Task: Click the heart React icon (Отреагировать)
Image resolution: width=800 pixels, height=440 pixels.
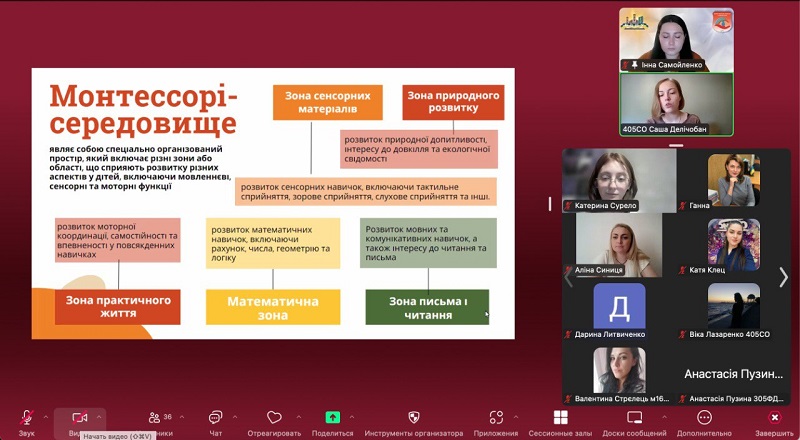Action: tap(274, 418)
